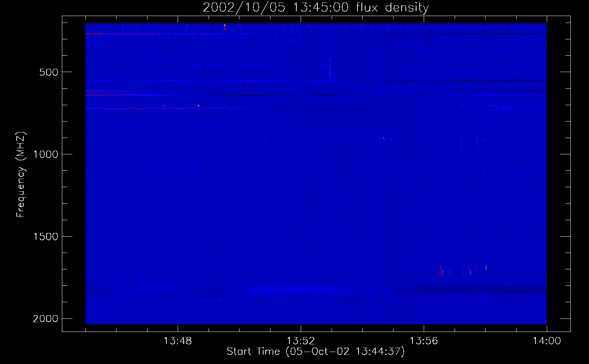Click the 13:48 time tick label
Screen dimensions: 589x364
click(178, 341)
